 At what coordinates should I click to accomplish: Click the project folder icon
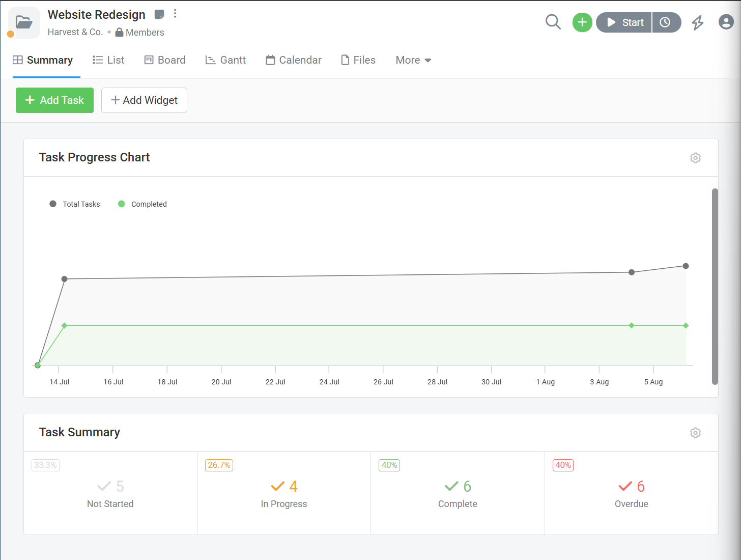click(x=24, y=22)
